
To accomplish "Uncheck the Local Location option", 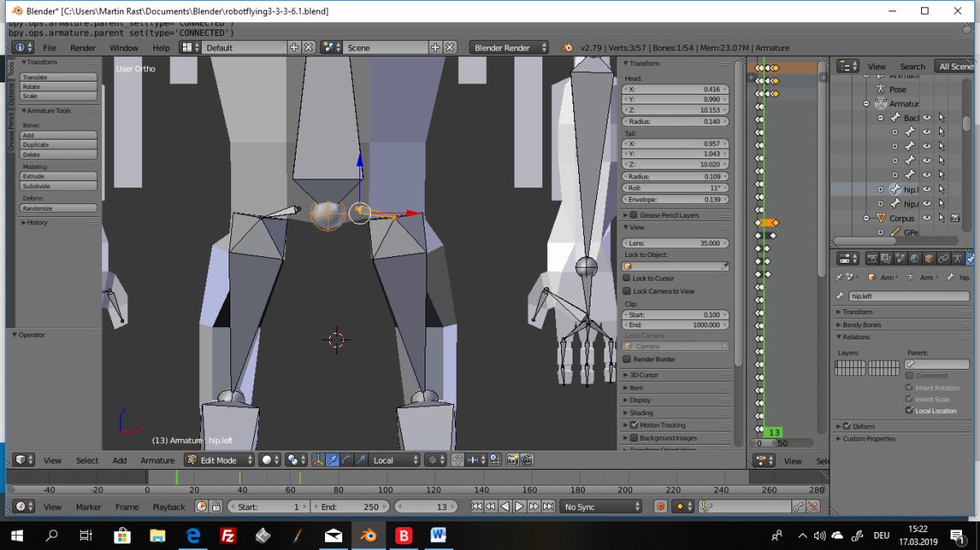I will 910,410.
